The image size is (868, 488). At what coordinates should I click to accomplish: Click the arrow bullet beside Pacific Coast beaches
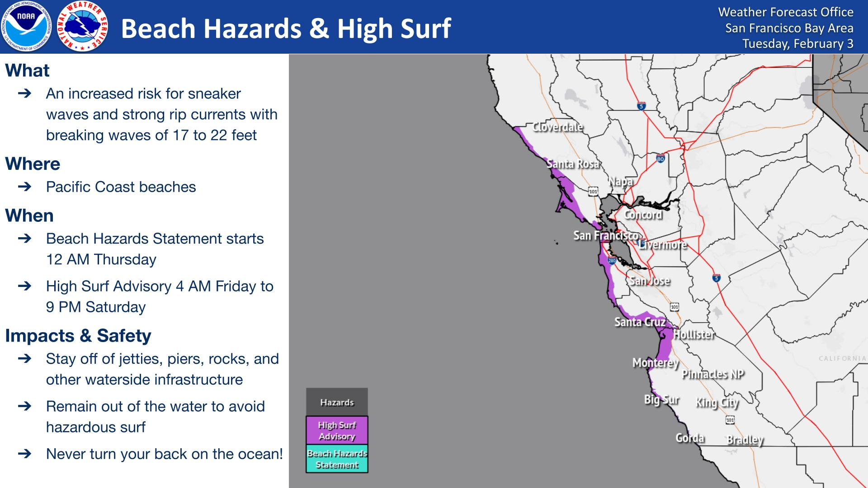click(25, 187)
